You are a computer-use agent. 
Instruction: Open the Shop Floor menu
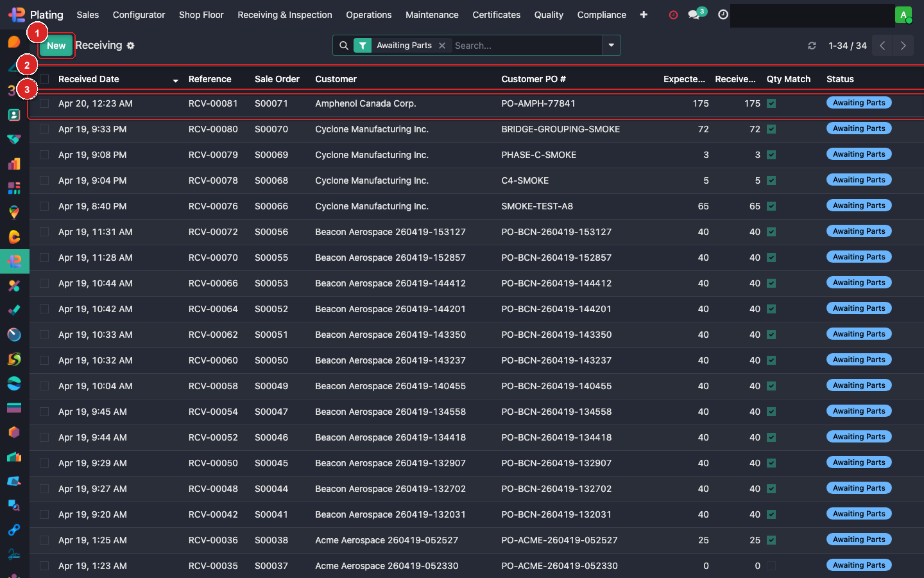point(201,15)
